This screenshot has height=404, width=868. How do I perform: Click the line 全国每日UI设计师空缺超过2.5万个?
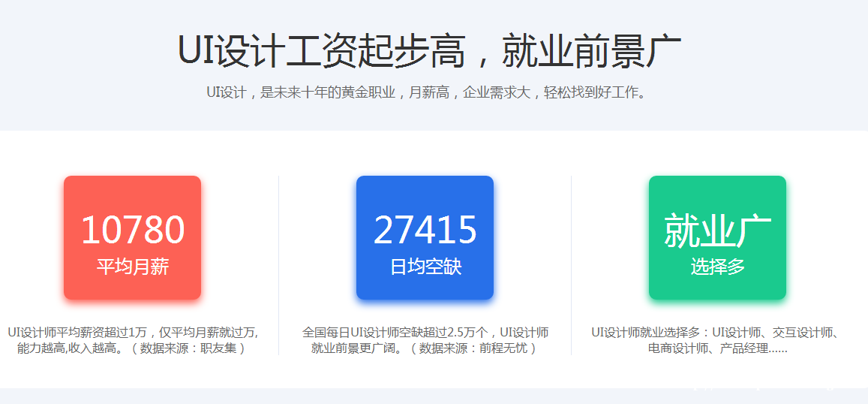[x=425, y=333]
